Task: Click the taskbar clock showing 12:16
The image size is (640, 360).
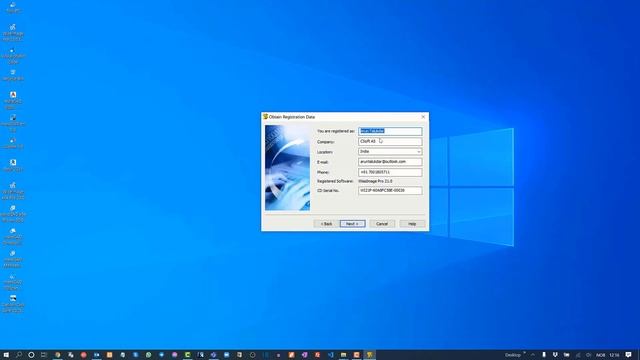Action: [614, 355]
